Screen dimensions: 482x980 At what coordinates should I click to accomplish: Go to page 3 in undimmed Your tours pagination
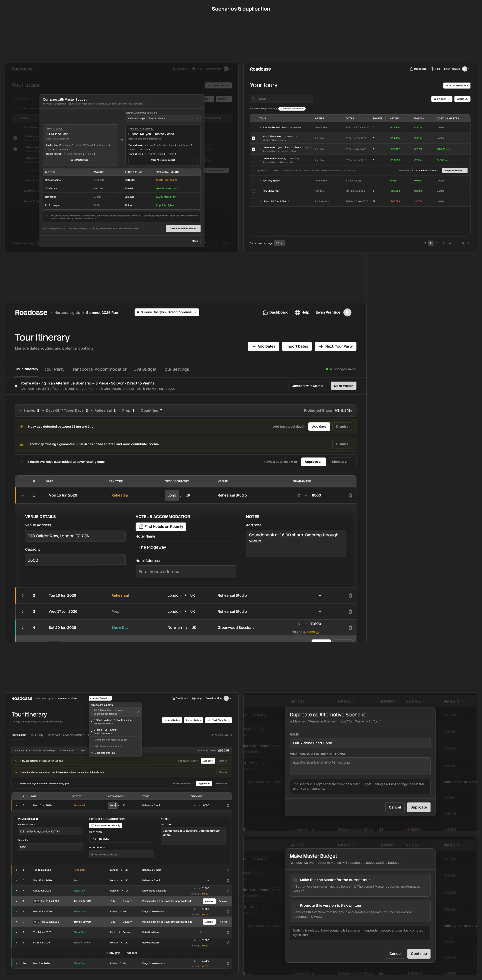[443, 243]
